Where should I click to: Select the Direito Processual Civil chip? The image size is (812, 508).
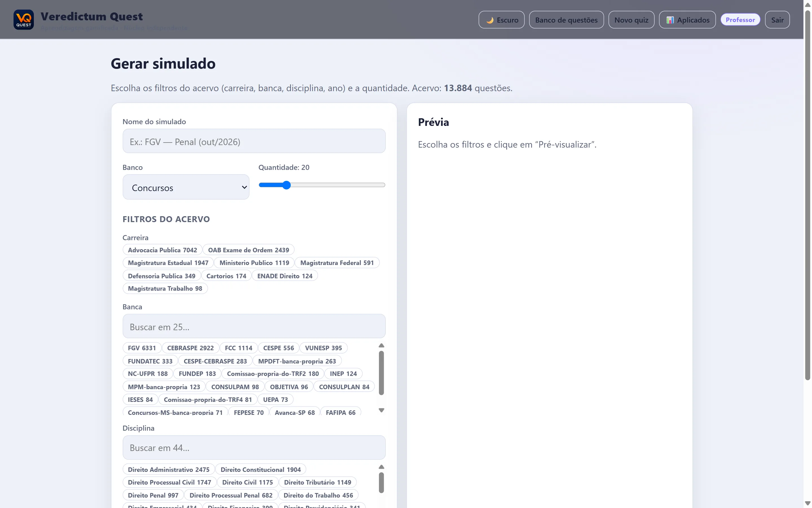coord(169,483)
